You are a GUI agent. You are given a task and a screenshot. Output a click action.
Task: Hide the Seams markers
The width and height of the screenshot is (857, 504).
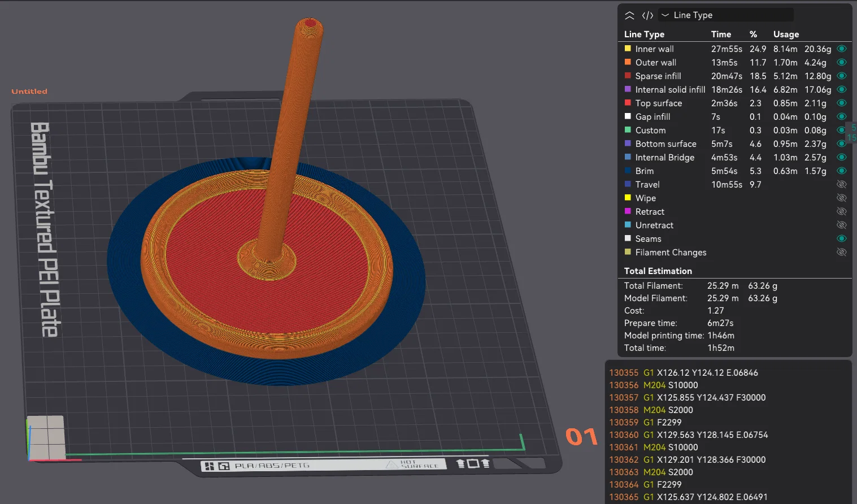(841, 239)
